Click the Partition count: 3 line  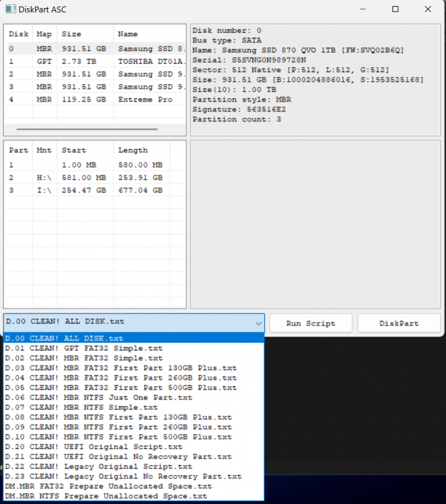tap(237, 119)
